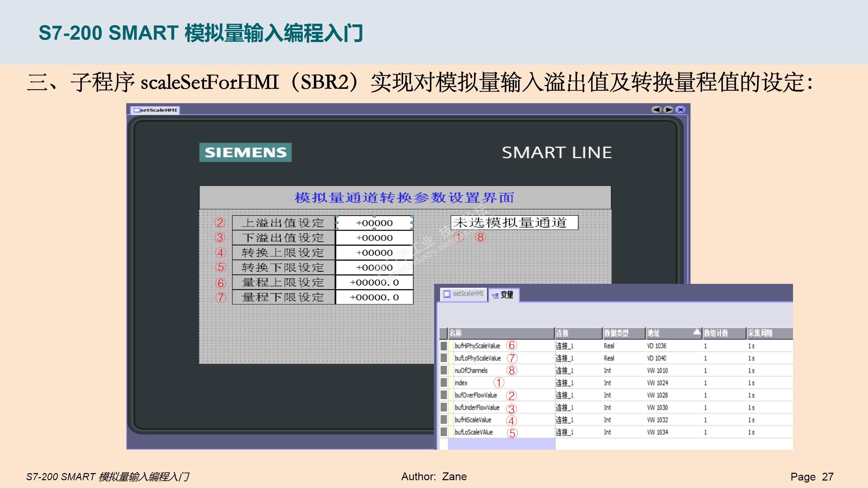Select row icon beside bufHiPhyScaleValue
The image size is (868, 488).
[x=444, y=346]
